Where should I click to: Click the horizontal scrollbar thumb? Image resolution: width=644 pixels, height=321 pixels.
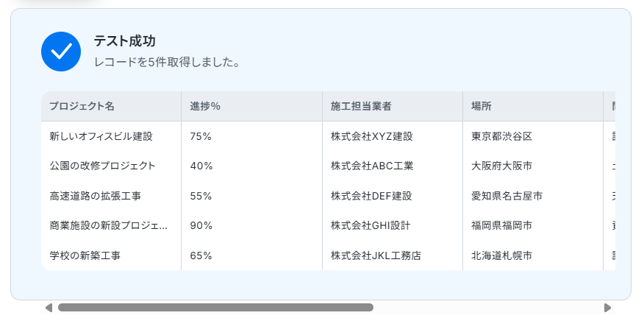tap(215, 308)
